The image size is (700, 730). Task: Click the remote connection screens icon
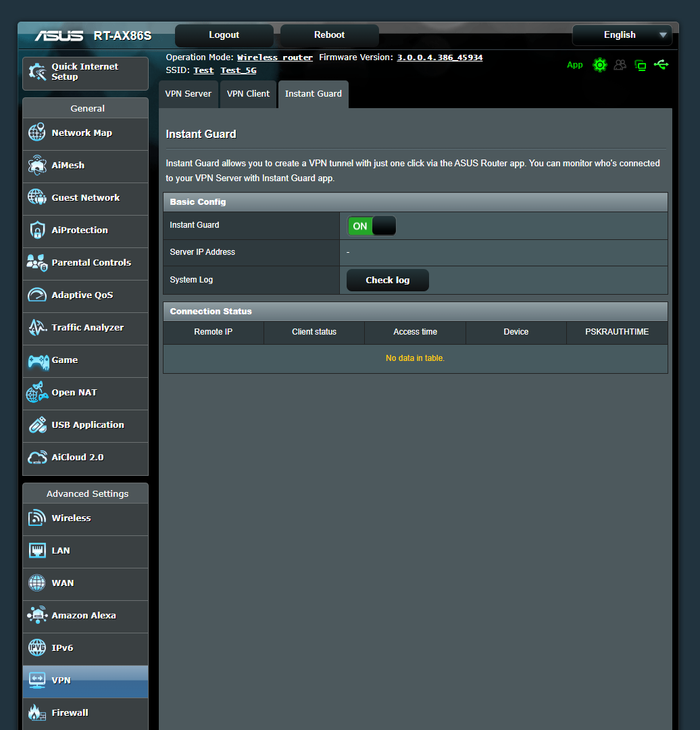tap(640, 64)
